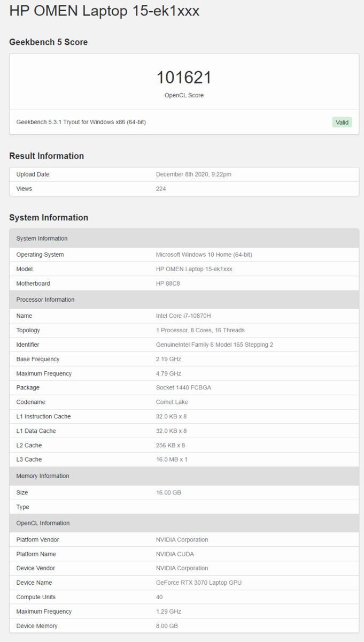This screenshot has width=364, height=642.
Task: Click the 16.0 MB x 1 value
Action: coord(172,460)
